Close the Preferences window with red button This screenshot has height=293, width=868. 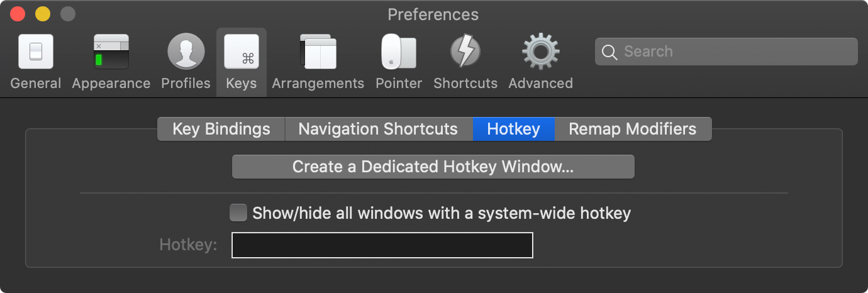[x=18, y=14]
